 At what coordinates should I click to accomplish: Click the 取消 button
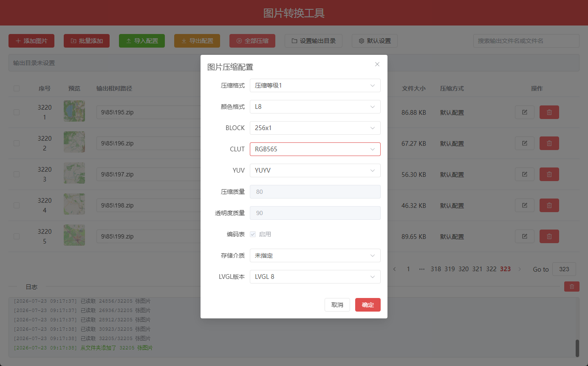point(337,305)
